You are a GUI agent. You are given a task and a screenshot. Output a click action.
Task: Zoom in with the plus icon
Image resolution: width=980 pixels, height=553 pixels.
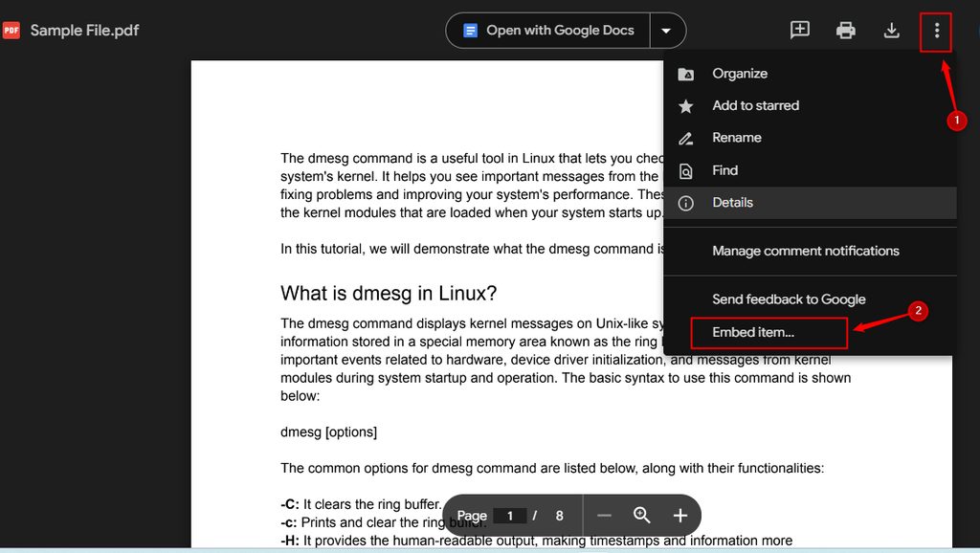pos(680,516)
